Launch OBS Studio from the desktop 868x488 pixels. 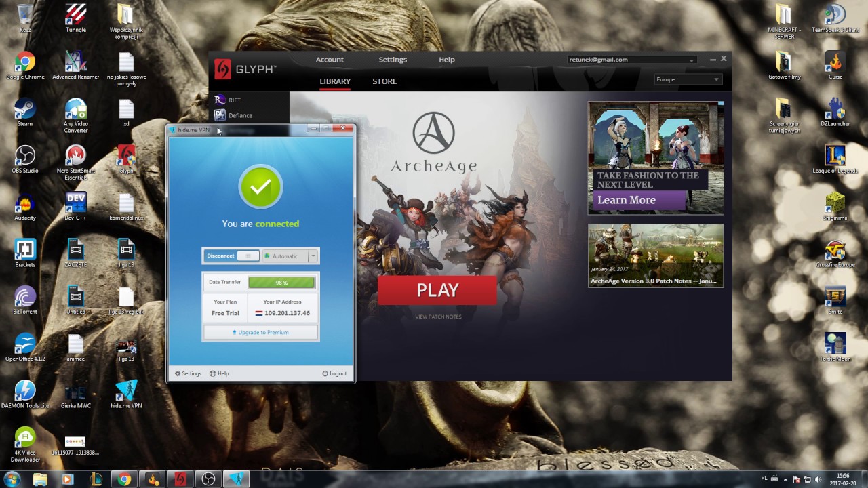click(25, 159)
